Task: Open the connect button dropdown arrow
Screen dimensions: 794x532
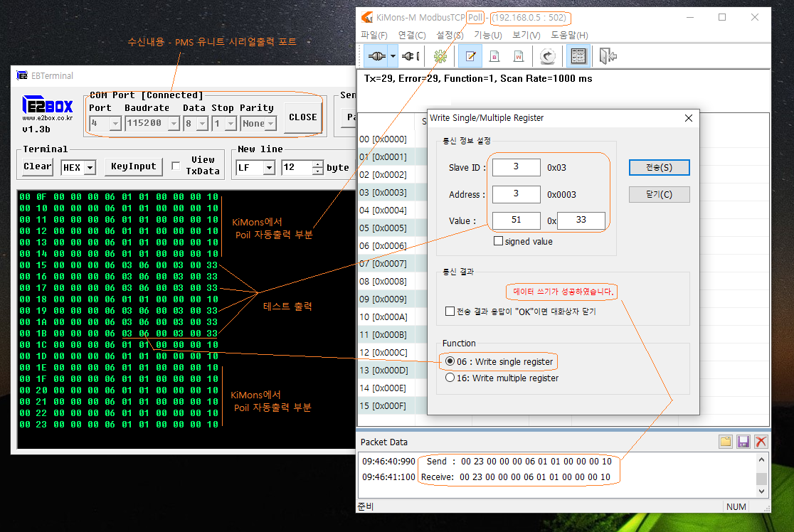Action: point(393,56)
